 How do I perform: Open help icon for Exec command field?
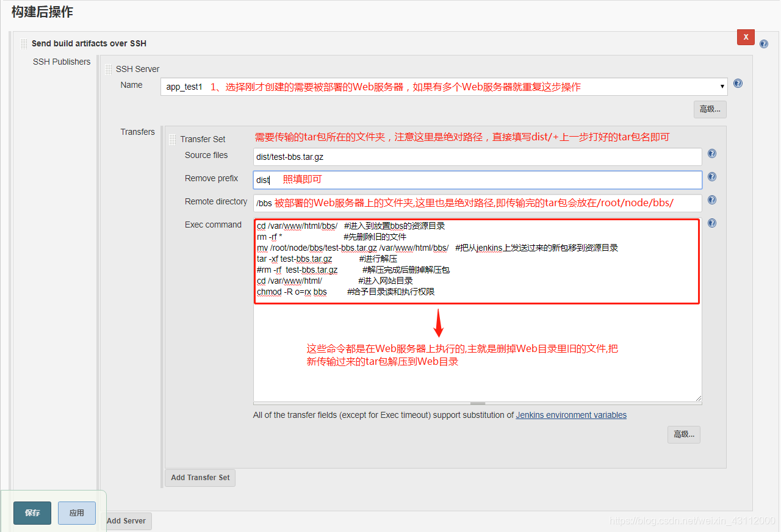pos(712,223)
